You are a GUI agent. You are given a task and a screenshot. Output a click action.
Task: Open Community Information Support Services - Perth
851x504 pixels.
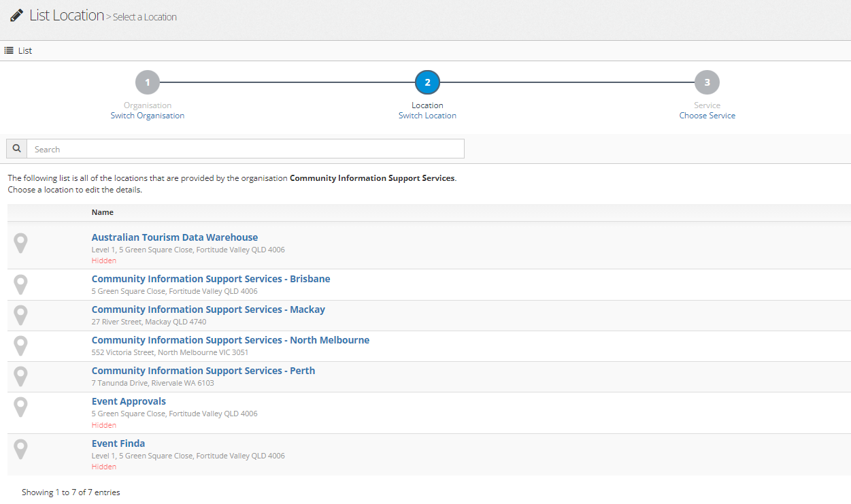point(203,371)
